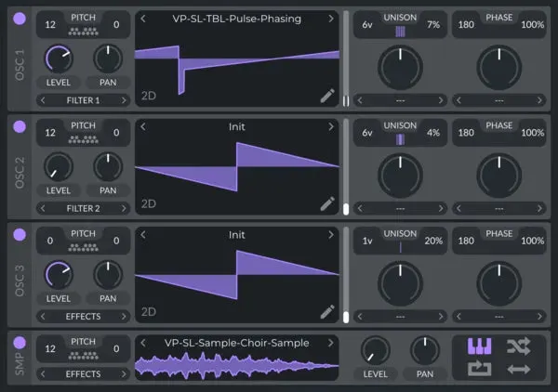Switch OSC 1 view via 2D label
The height and width of the screenshot is (392, 558).
point(149,96)
